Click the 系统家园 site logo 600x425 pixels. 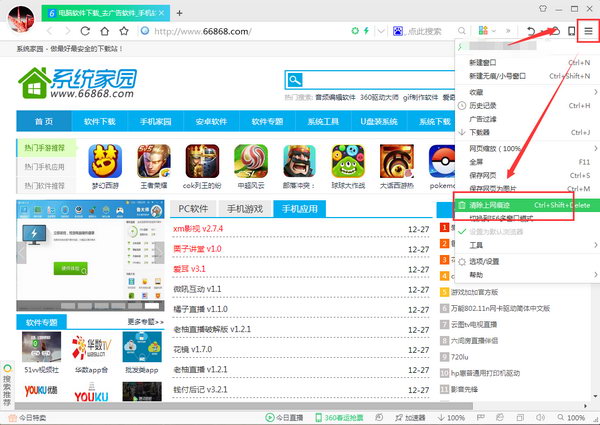tap(78, 83)
